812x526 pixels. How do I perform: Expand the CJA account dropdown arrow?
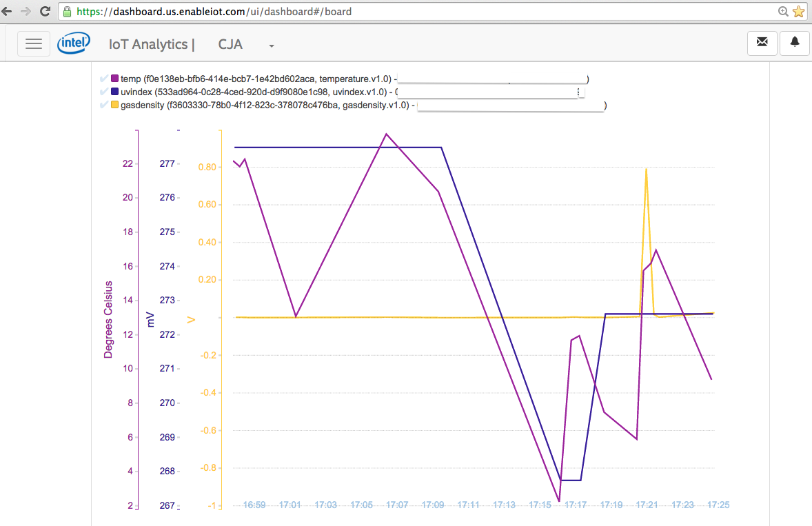[272, 46]
